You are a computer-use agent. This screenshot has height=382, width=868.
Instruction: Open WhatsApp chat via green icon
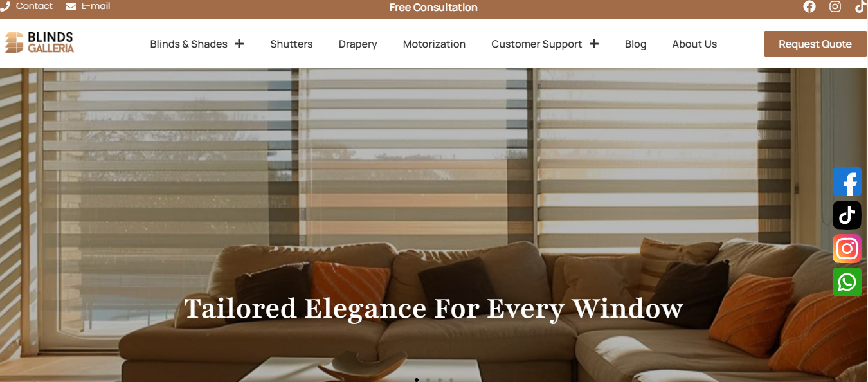(847, 282)
